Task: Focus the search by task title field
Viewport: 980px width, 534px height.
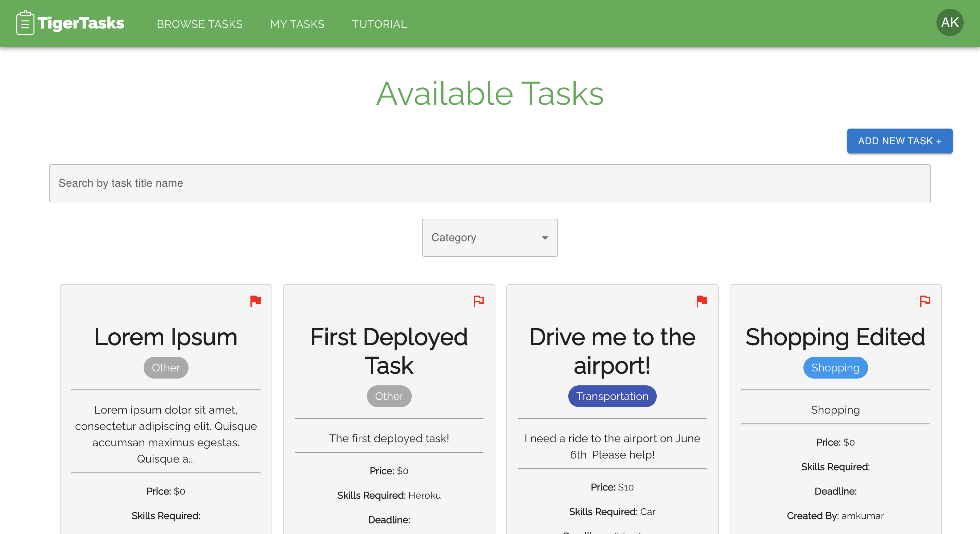Action: (x=489, y=183)
